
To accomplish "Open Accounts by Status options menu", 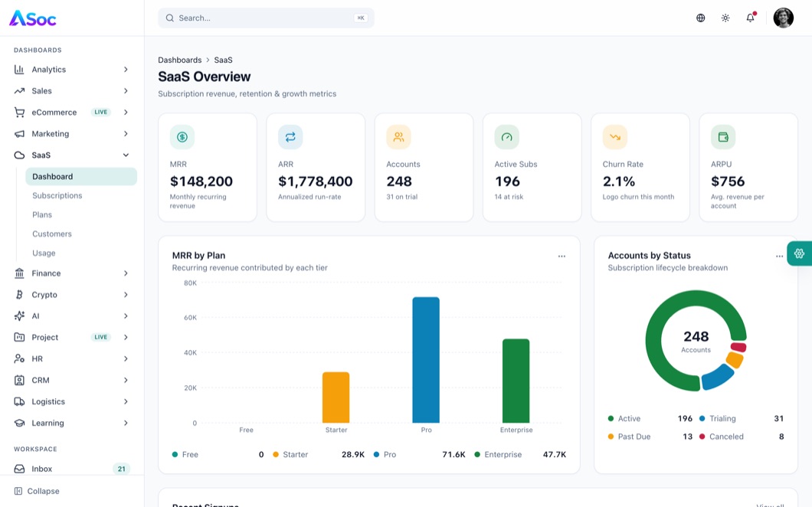I will coord(779,257).
